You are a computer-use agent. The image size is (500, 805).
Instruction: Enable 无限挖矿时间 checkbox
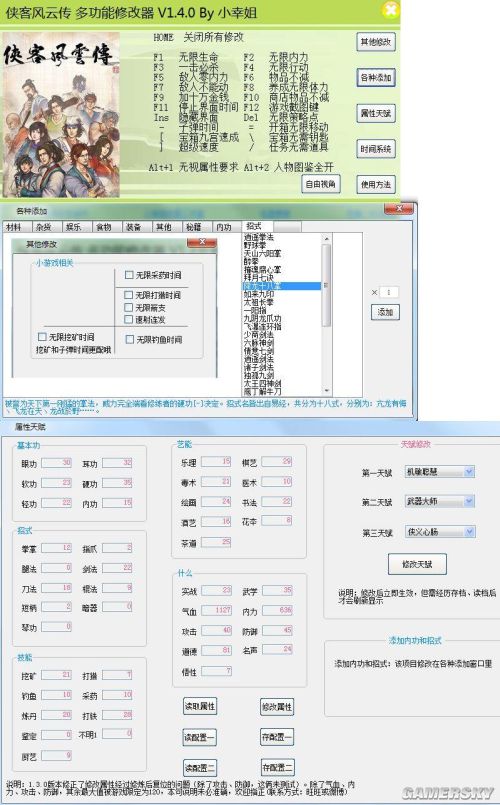tap(43, 337)
